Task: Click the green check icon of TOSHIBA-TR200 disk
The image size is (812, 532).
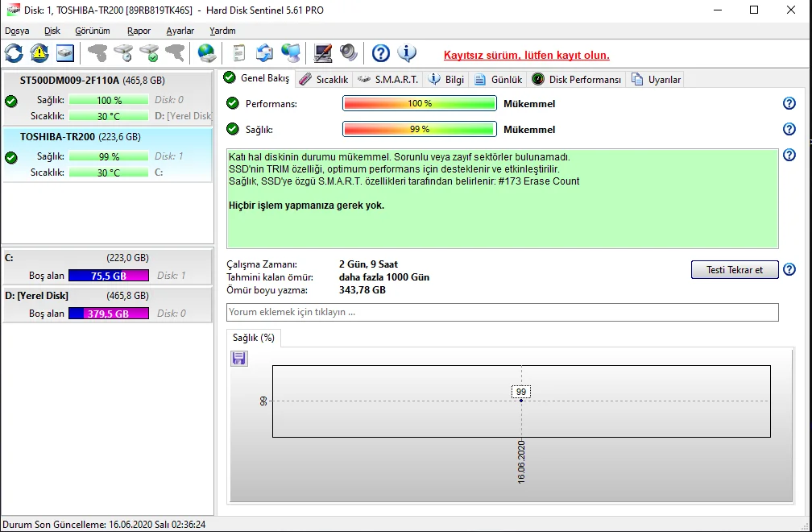Action: click(x=11, y=157)
